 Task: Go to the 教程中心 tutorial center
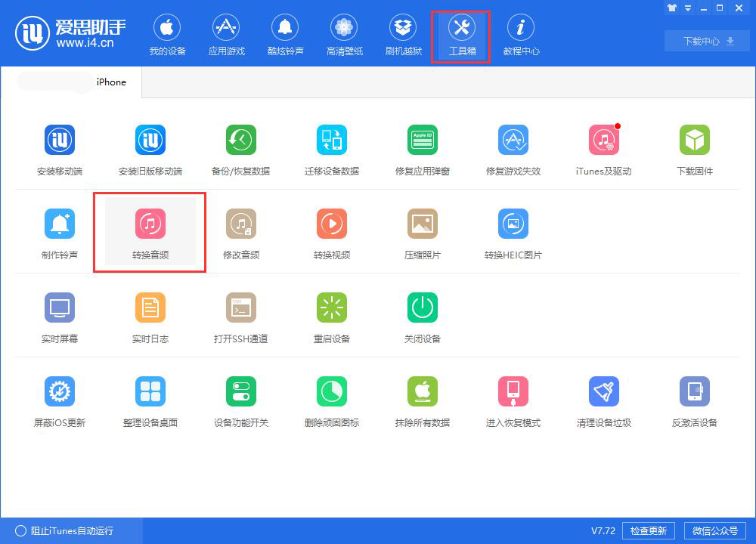point(521,33)
